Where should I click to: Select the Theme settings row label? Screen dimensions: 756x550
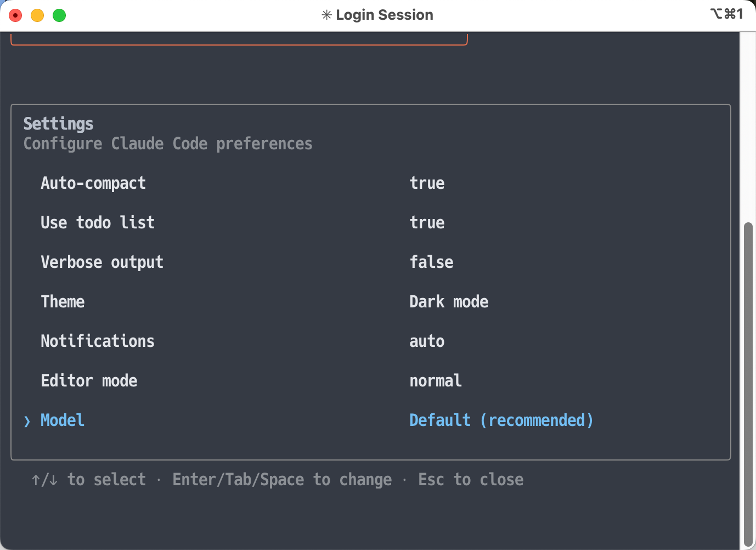63,302
